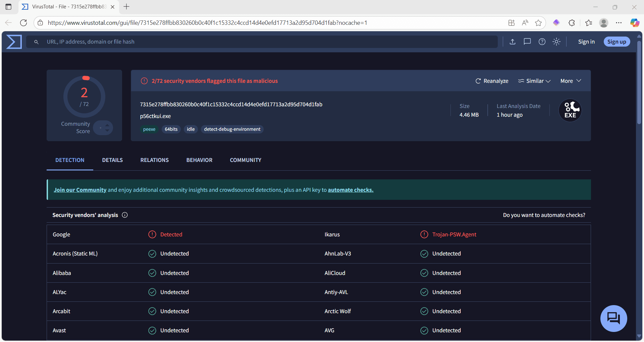Click Arctic Wolf Undetected check icon
This screenshot has width=644, height=342.
[x=424, y=311]
